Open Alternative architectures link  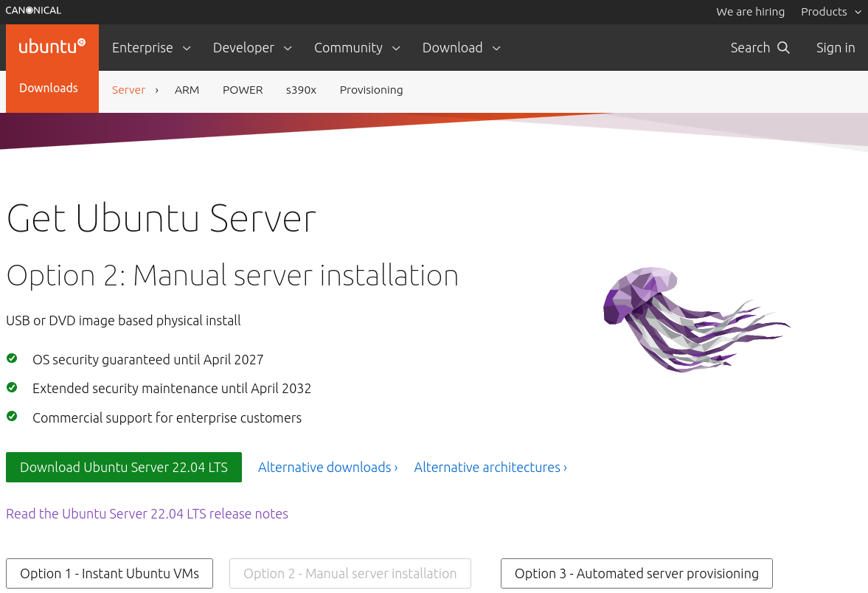tap(490, 468)
